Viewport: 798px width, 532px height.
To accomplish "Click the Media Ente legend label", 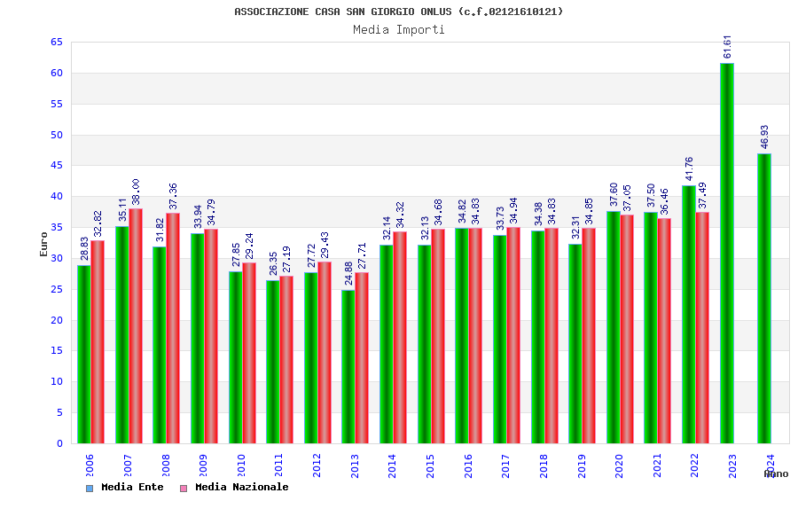I will (132, 487).
